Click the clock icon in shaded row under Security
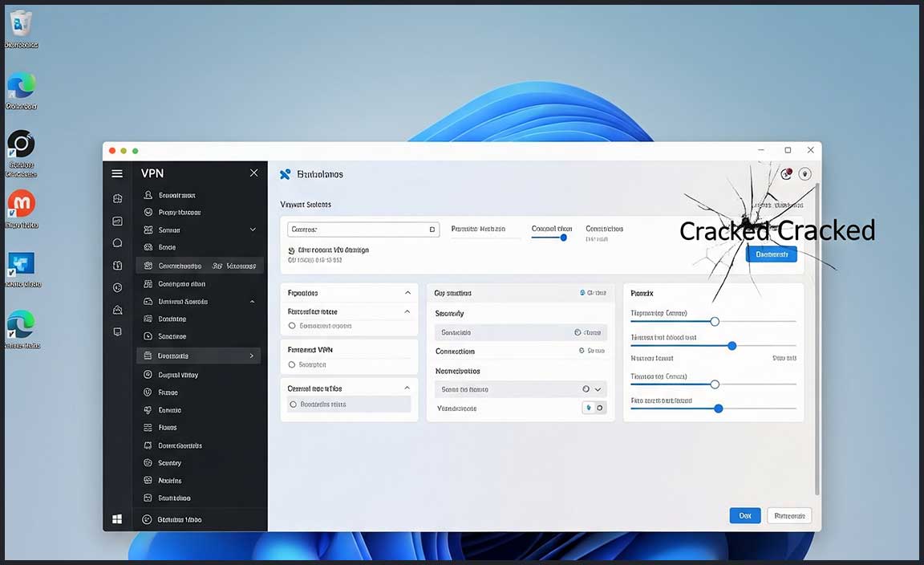 point(577,332)
